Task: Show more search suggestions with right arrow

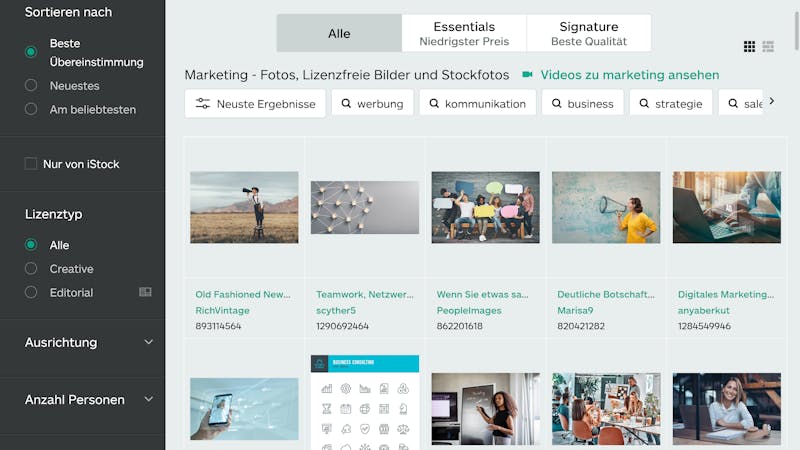Action: click(772, 101)
